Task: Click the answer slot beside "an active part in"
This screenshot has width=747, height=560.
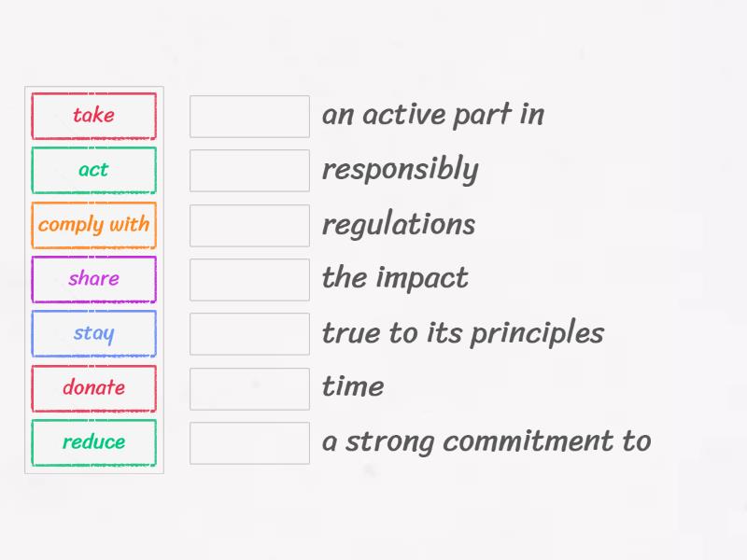Action: 248,116
